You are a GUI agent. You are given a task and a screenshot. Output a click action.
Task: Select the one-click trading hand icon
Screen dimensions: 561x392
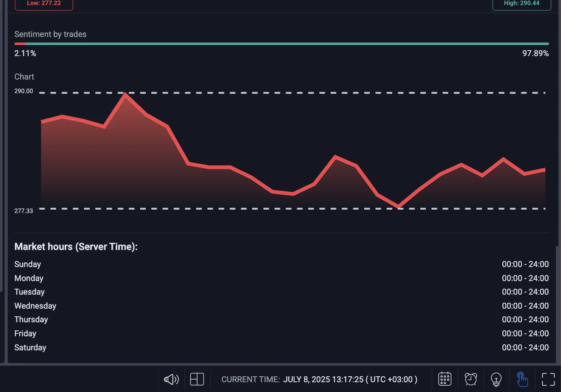(x=522, y=379)
